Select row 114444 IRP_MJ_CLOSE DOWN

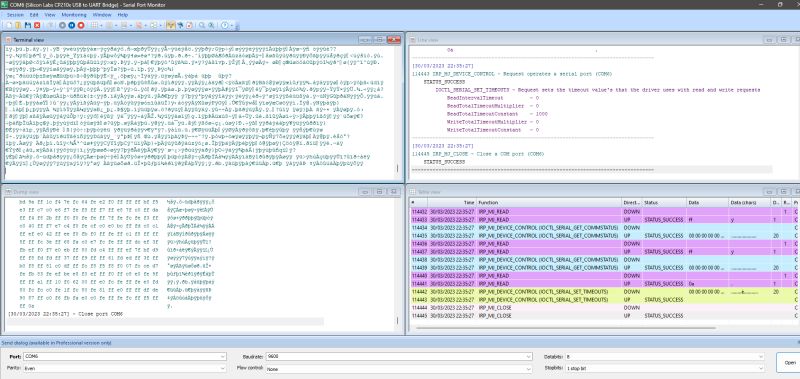604,308
